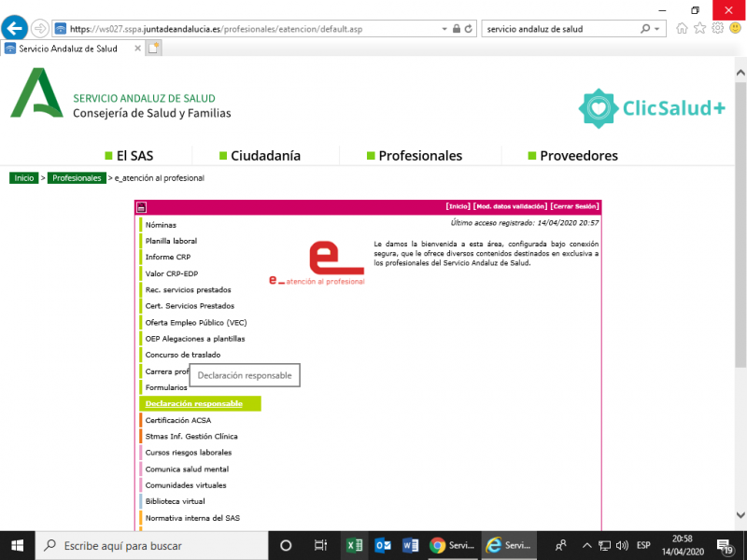Open Informe CRP item
747x560 pixels.
coord(168,258)
